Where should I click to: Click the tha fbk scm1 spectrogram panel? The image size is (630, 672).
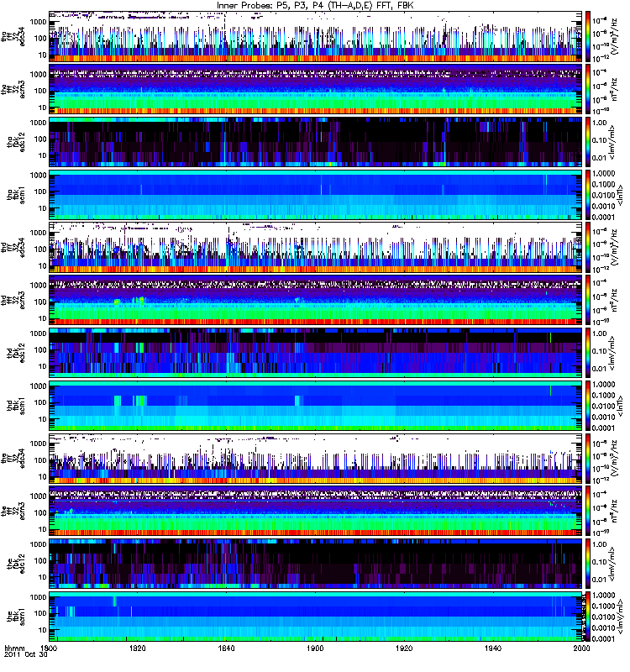pos(316,195)
